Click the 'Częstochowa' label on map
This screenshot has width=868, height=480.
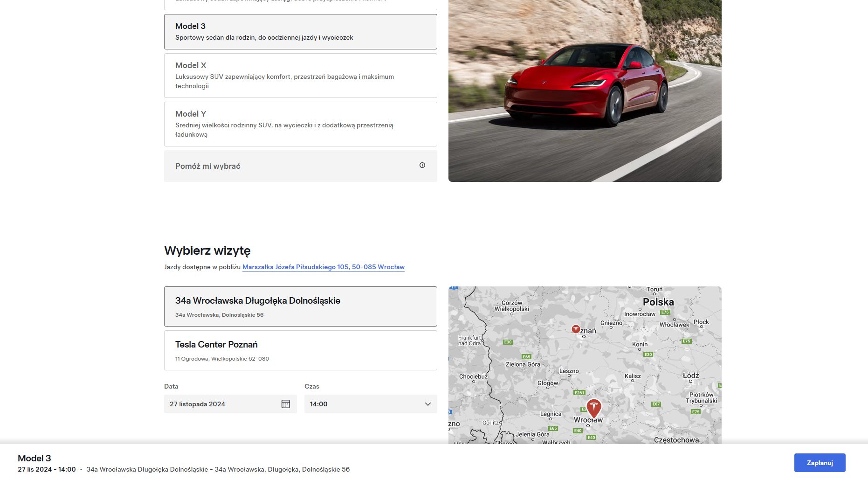click(x=676, y=440)
